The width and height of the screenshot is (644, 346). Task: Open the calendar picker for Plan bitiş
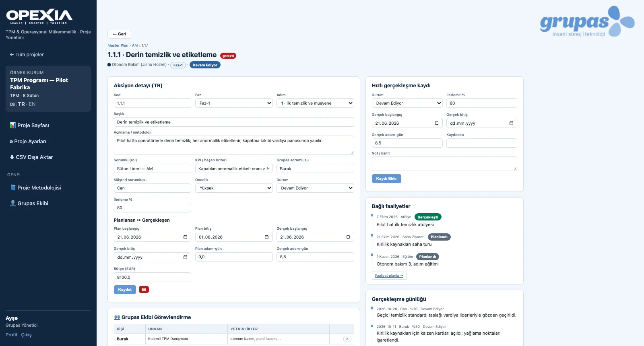(x=266, y=237)
